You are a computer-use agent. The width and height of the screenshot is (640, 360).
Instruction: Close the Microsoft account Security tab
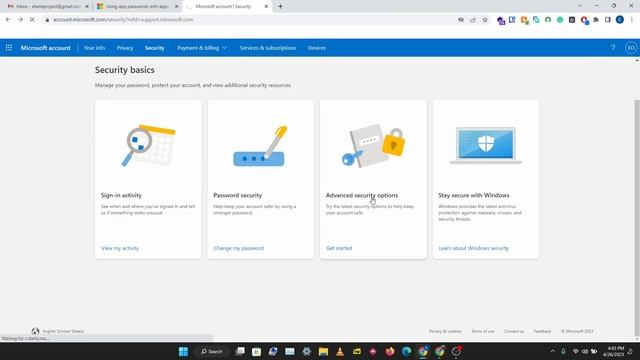coord(266,7)
